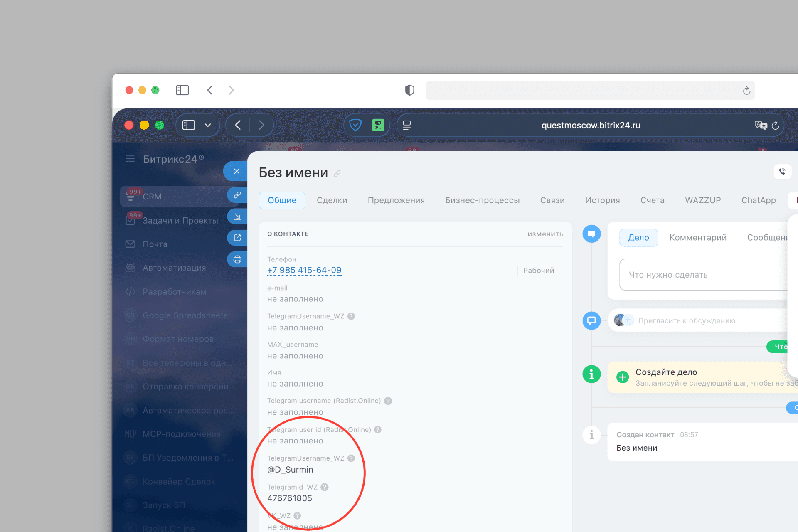Viewport: 798px width, 532px height.
Task: Open Почта from the sidebar
Action: point(155,244)
